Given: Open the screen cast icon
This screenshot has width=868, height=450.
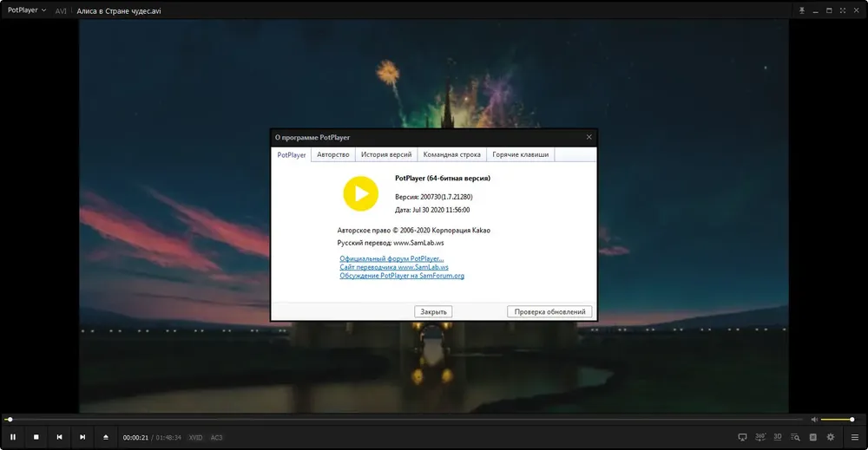Looking at the screenshot, I should [x=742, y=437].
